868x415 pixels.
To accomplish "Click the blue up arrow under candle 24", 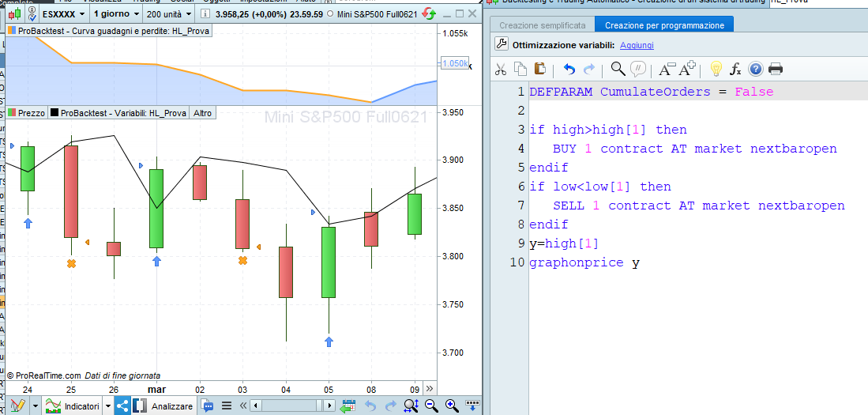I will (x=28, y=223).
